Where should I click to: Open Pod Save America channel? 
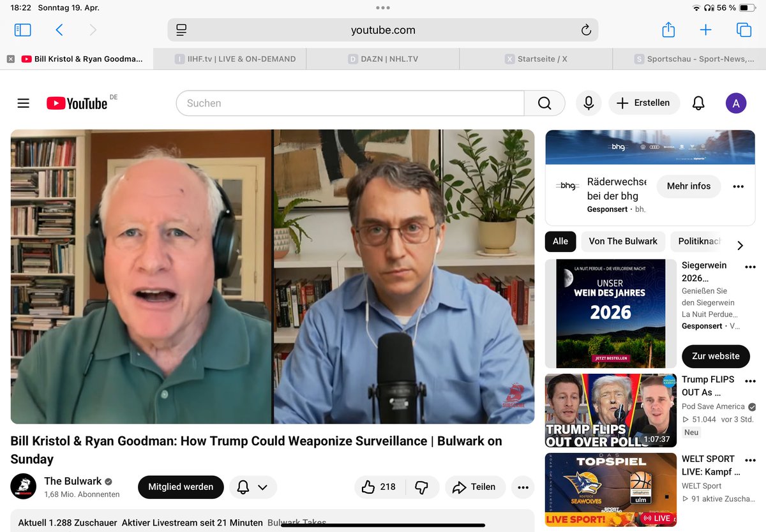click(x=713, y=406)
